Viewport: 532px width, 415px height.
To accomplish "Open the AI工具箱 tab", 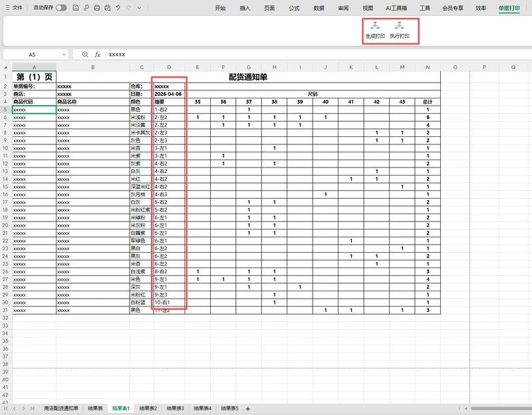I will click(x=396, y=8).
